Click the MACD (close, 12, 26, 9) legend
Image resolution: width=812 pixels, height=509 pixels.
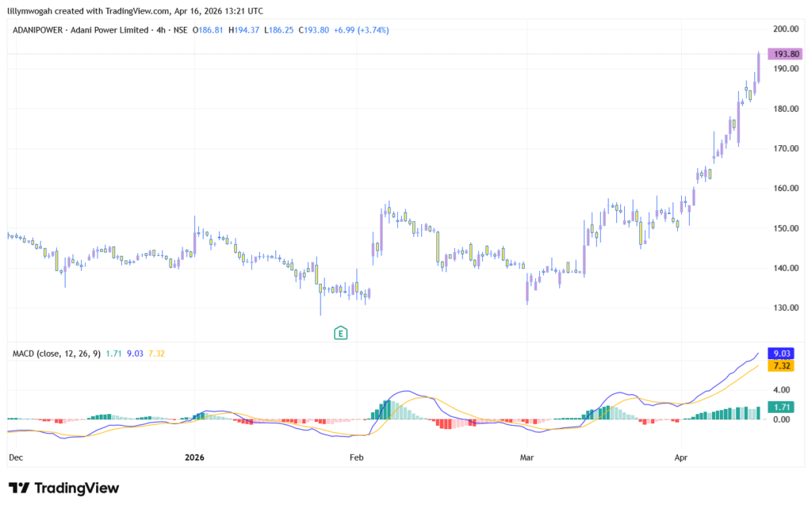56,354
